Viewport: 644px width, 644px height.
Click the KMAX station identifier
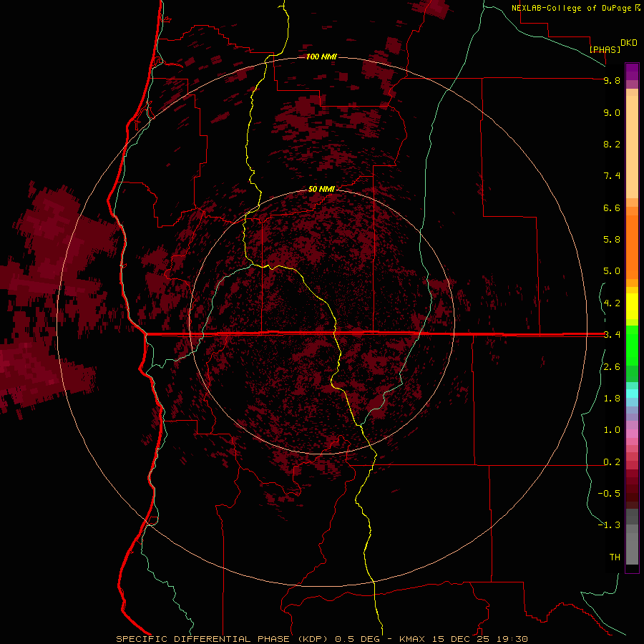point(413,639)
